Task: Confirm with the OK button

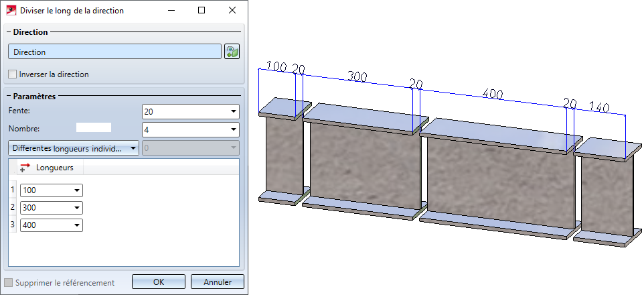Action: [x=159, y=282]
